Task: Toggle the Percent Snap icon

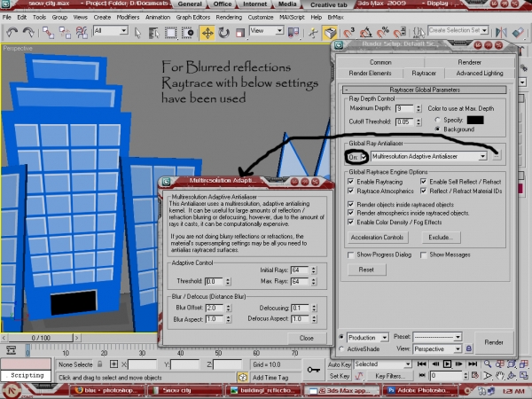Action: (383, 33)
